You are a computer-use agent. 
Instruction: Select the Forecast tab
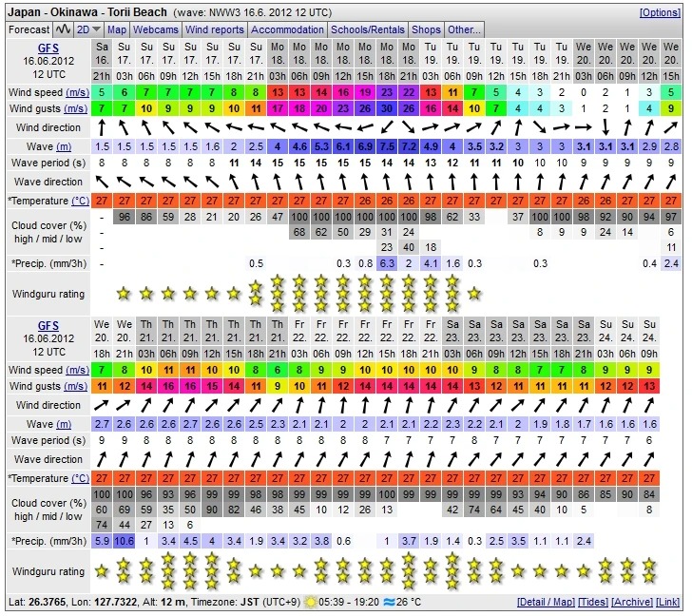tap(29, 29)
